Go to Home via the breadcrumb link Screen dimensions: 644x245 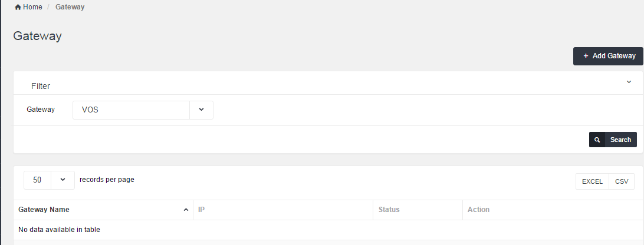coord(32,7)
